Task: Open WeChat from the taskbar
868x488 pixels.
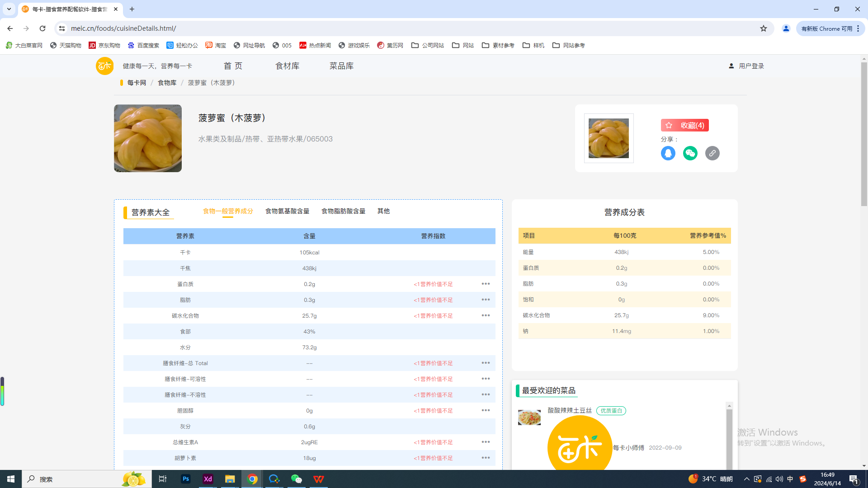Action: [x=296, y=479]
